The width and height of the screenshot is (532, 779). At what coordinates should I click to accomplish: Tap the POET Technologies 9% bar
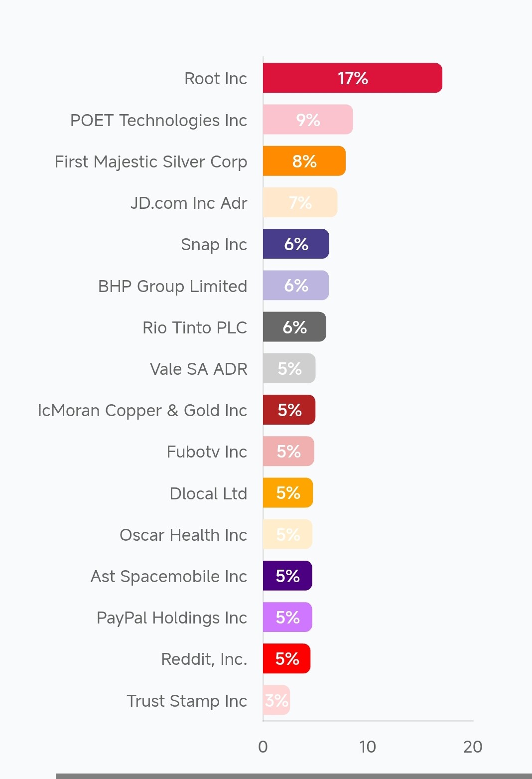click(x=308, y=120)
